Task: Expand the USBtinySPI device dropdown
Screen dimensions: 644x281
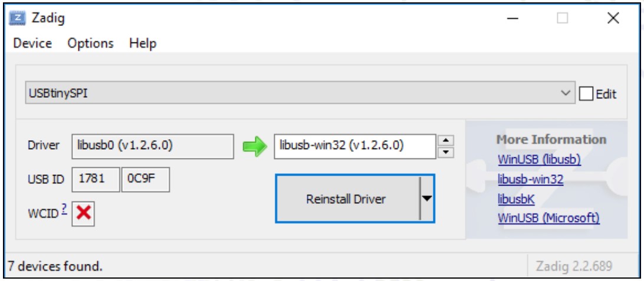Action: [566, 94]
